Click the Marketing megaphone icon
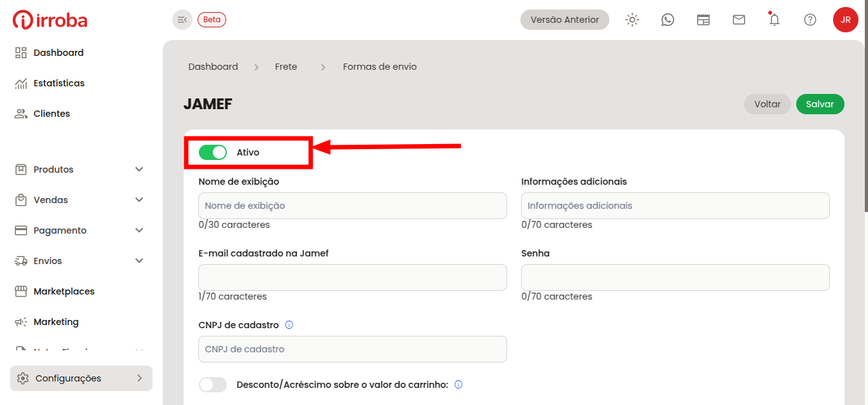 click(x=21, y=322)
